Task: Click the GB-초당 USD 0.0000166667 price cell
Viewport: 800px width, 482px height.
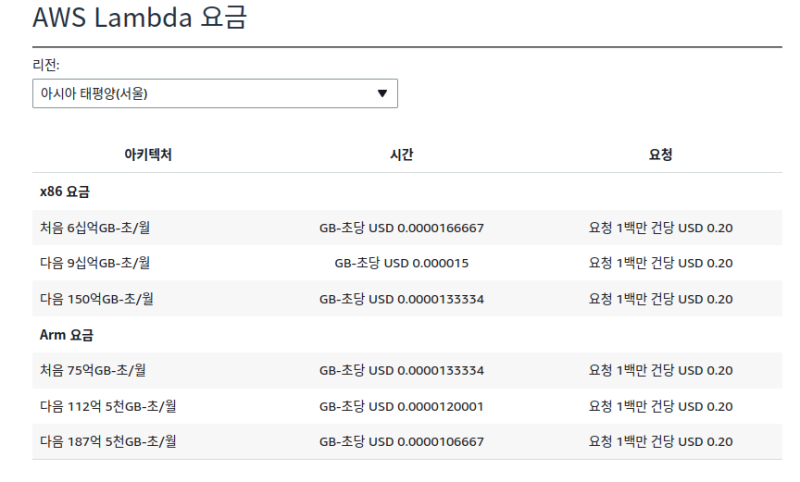Action: (x=401, y=228)
